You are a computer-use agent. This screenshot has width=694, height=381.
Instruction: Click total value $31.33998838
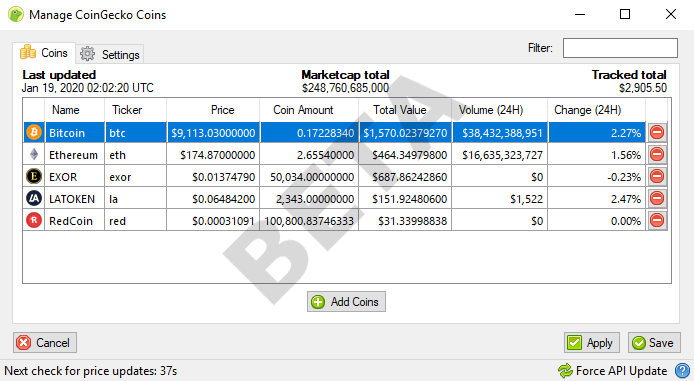(405, 221)
